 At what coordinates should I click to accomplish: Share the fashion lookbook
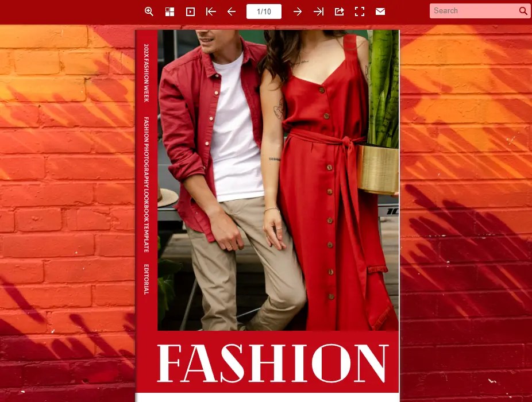pos(339,11)
